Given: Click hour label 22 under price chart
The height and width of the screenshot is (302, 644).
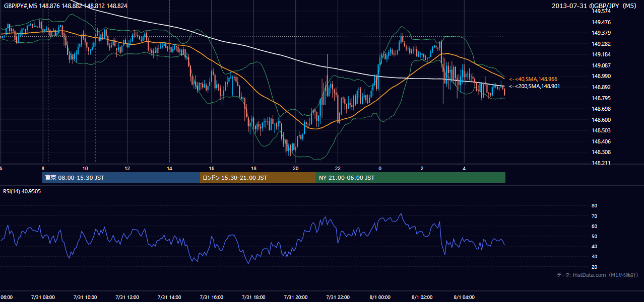Looking at the screenshot, I should pyautogui.click(x=338, y=168).
